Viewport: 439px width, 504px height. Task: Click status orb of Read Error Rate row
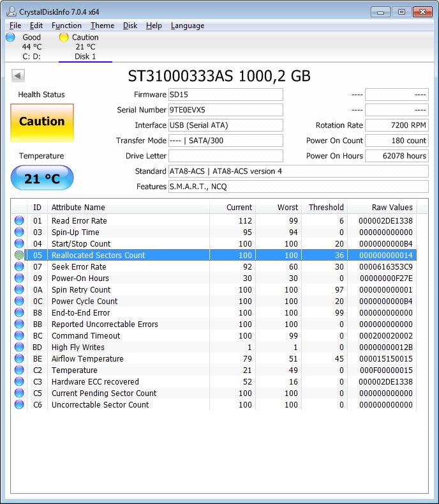[19, 220]
